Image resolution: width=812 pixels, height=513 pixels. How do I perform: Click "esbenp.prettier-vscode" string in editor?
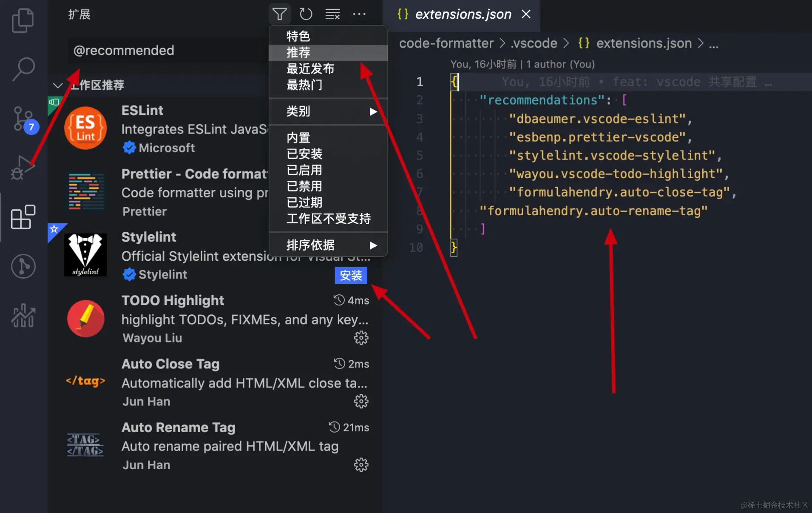[597, 137]
